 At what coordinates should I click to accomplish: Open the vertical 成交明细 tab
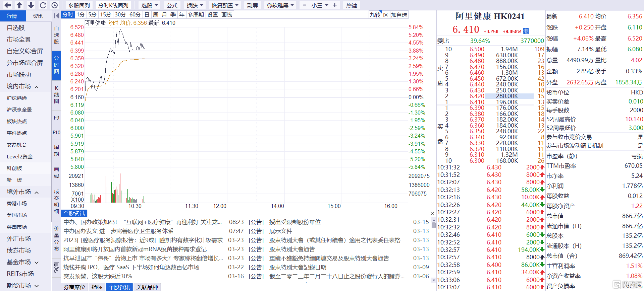pyautogui.click(x=56, y=201)
